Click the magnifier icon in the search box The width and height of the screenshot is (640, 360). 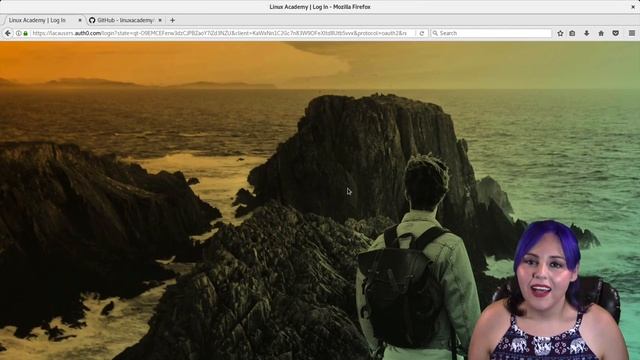(x=435, y=33)
